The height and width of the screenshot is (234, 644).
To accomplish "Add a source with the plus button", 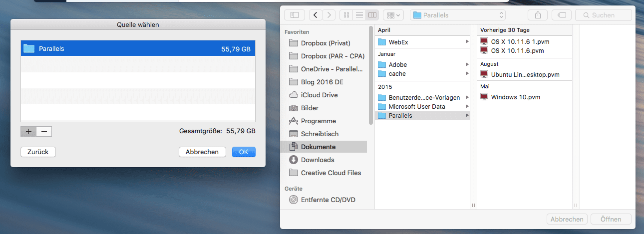I will tap(28, 131).
